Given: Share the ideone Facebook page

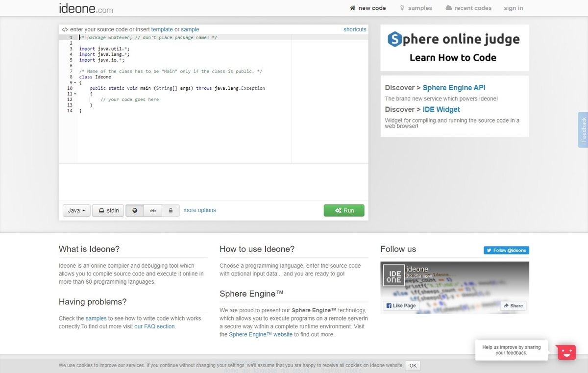Looking at the screenshot, I should (x=513, y=305).
